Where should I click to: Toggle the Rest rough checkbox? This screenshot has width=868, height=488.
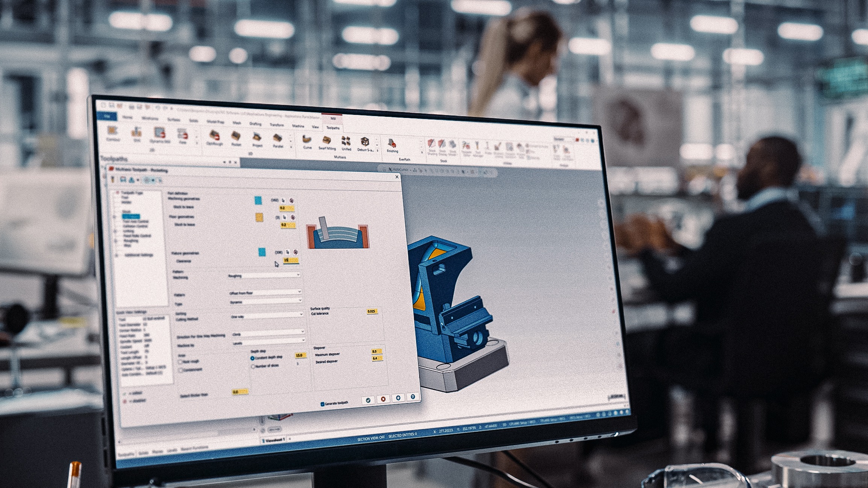(180, 362)
